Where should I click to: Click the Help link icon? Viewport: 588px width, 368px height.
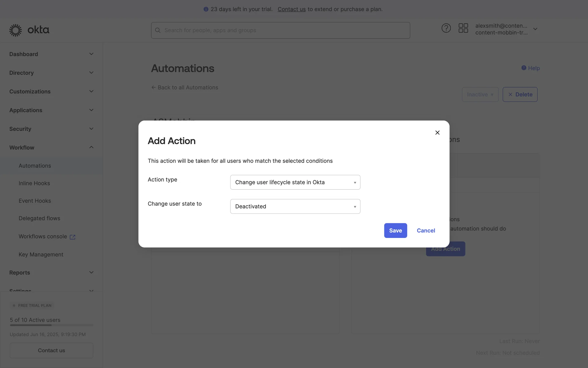(x=524, y=68)
